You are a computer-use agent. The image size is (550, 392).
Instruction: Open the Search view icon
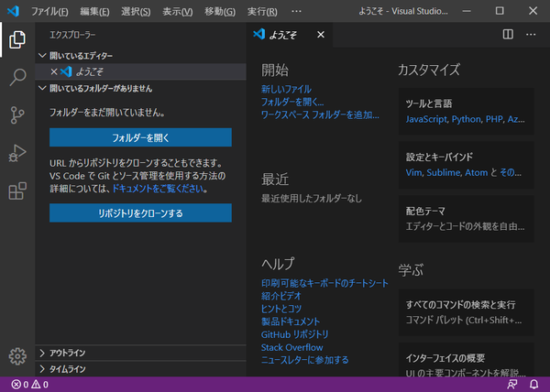click(x=16, y=77)
